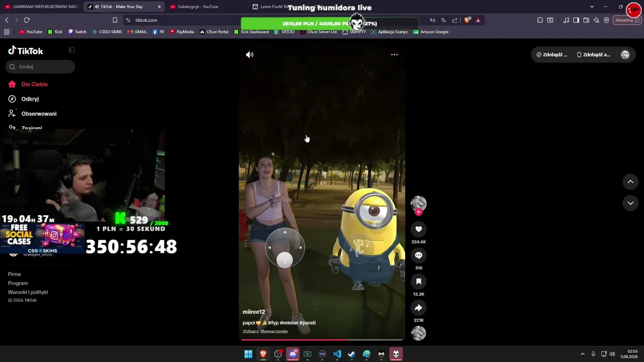The image size is (644, 362).
Task: Click the #fyp hashtag in the caption
Action: pos(273,323)
